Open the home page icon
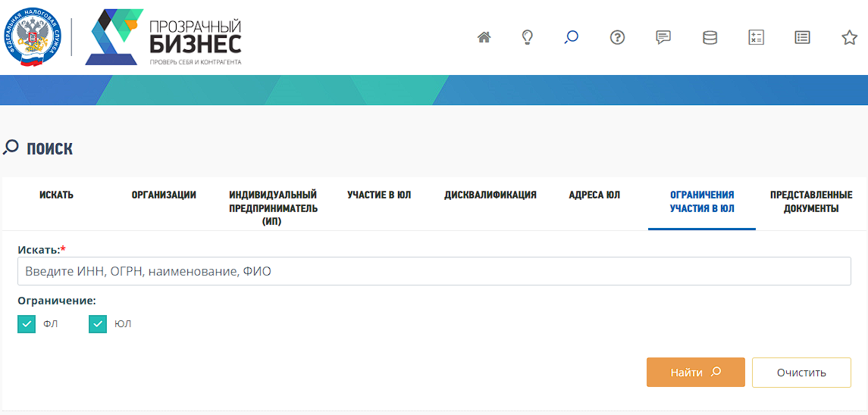Viewport: 868px width, 415px height. [x=484, y=37]
